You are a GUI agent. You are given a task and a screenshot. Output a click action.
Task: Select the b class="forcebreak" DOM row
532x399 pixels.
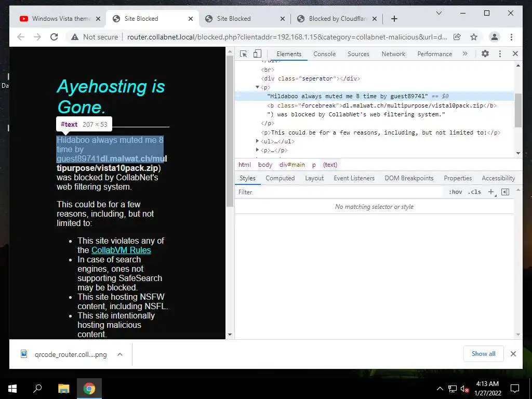374,105
